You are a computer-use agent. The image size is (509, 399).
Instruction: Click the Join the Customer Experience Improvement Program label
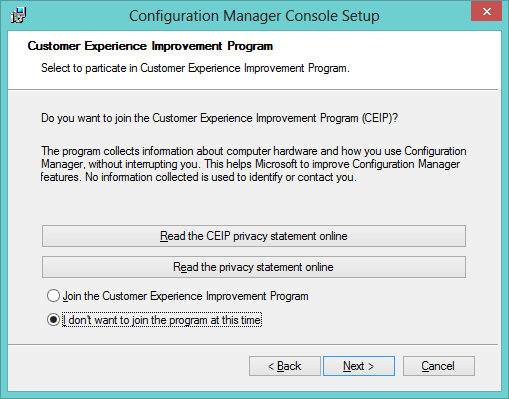pos(186,296)
